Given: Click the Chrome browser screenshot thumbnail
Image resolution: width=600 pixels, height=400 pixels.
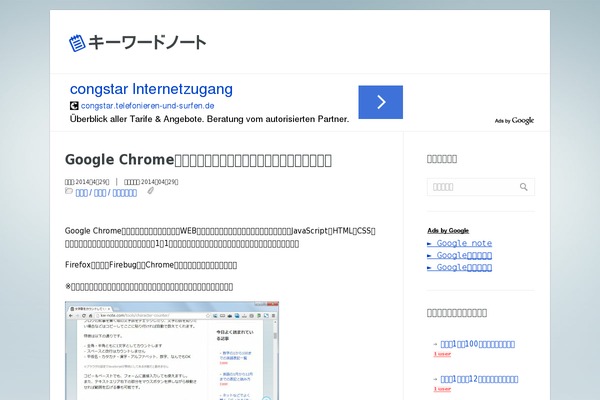Looking at the screenshot, I should click(x=172, y=351).
